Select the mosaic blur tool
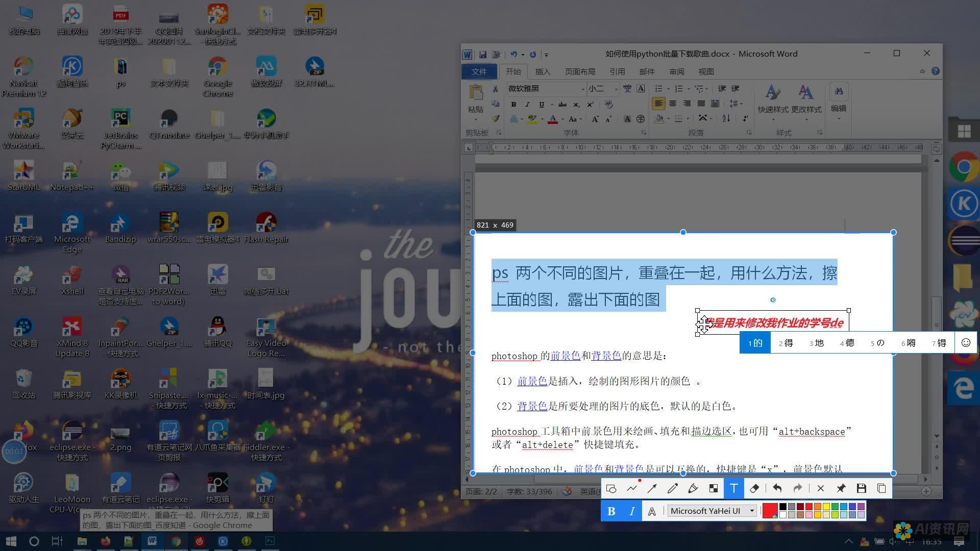This screenshot has width=980, height=551. (x=714, y=489)
